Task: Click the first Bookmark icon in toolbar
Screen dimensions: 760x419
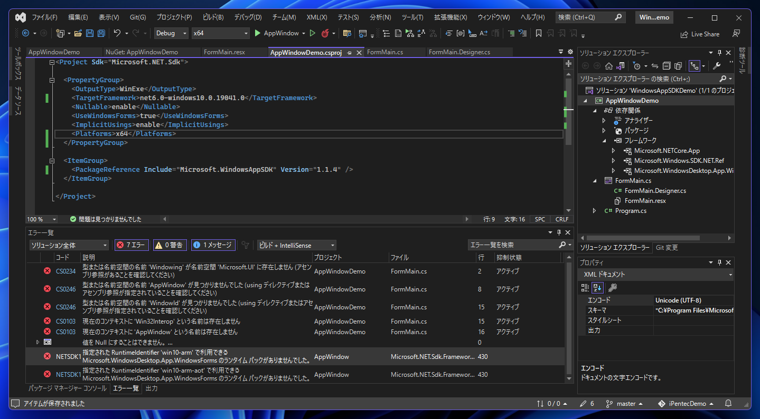Action: pos(538,33)
